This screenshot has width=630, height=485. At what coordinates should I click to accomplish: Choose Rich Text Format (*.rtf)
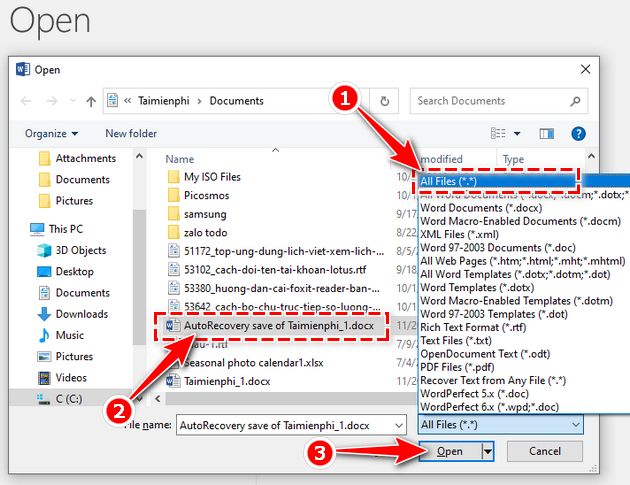[524, 327]
